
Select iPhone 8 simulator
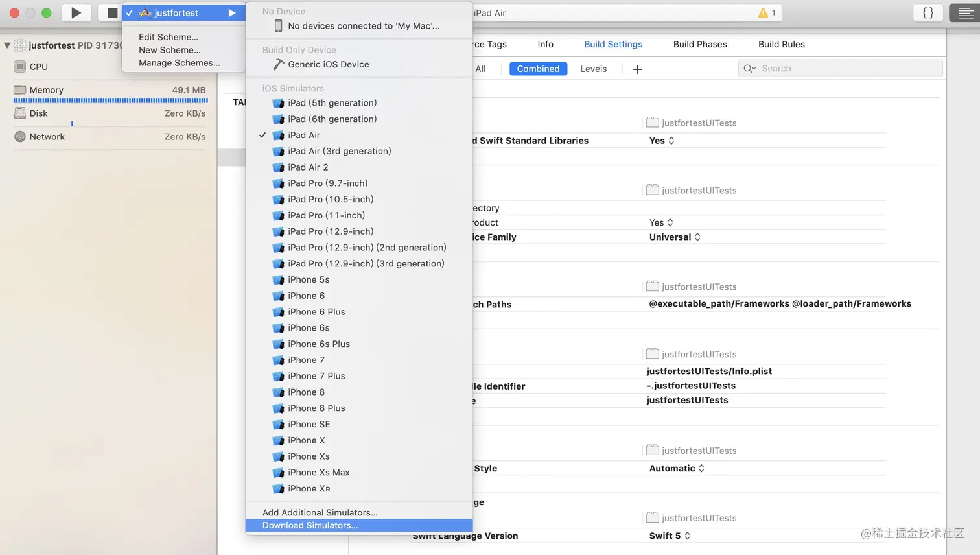point(359,392)
